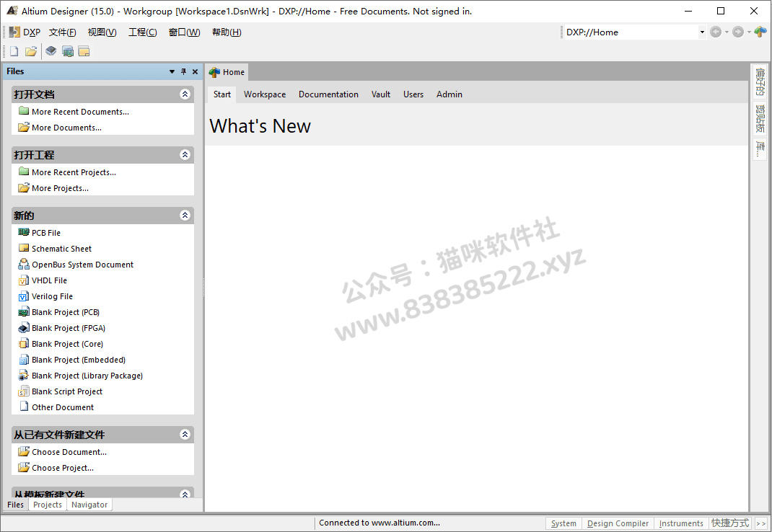Create an OpenBus System Document
Screen dimensions: 772x532
(82, 265)
